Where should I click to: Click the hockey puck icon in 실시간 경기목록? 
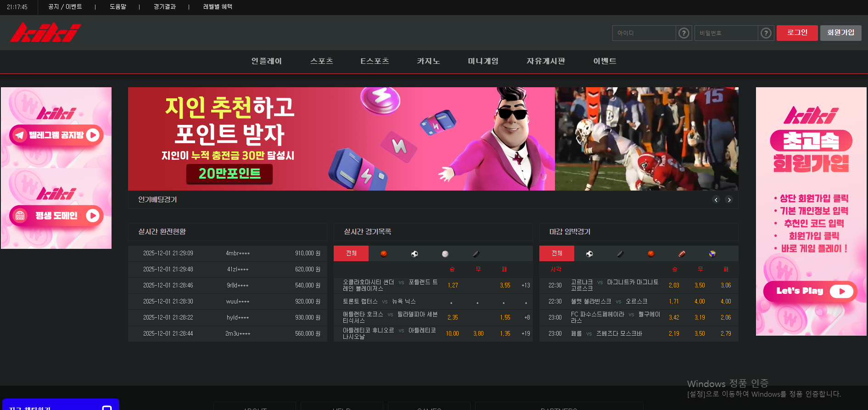coord(476,254)
